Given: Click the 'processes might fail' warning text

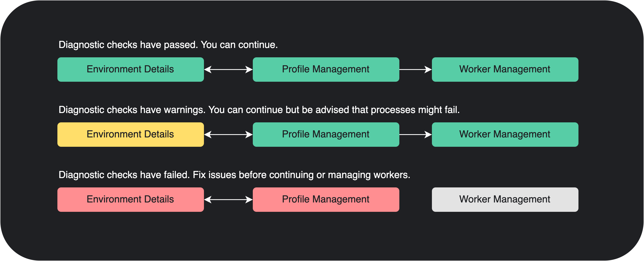Looking at the screenshot, I should 415,110.
